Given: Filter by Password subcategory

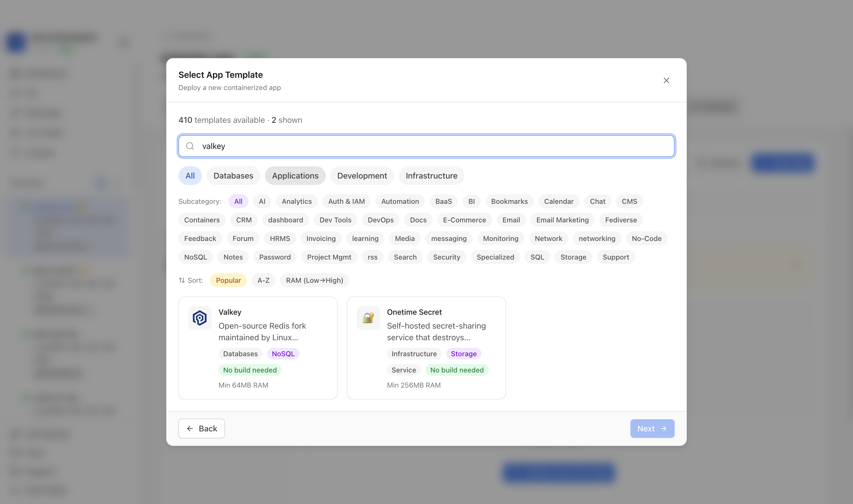Looking at the screenshot, I should [x=275, y=257].
